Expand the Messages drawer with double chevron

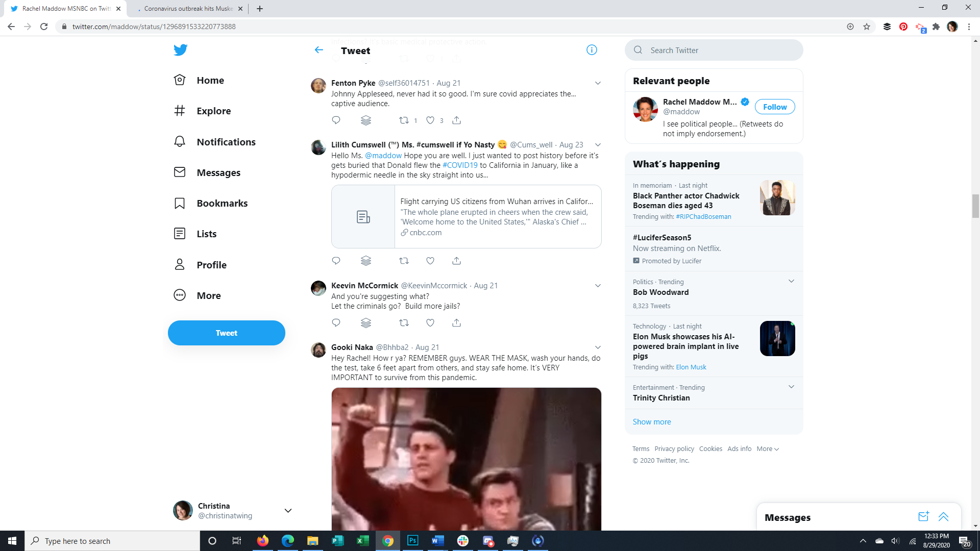943,517
